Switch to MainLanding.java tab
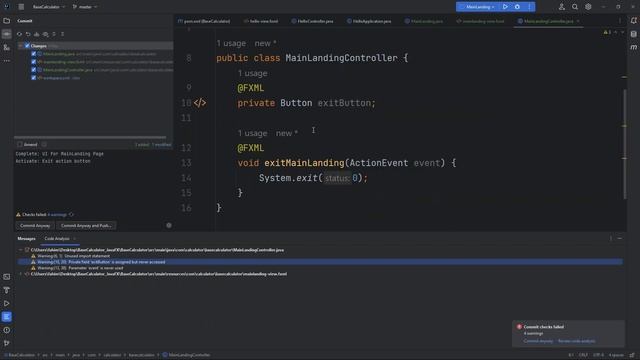This screenshot has height=360, width=640. 424,21
